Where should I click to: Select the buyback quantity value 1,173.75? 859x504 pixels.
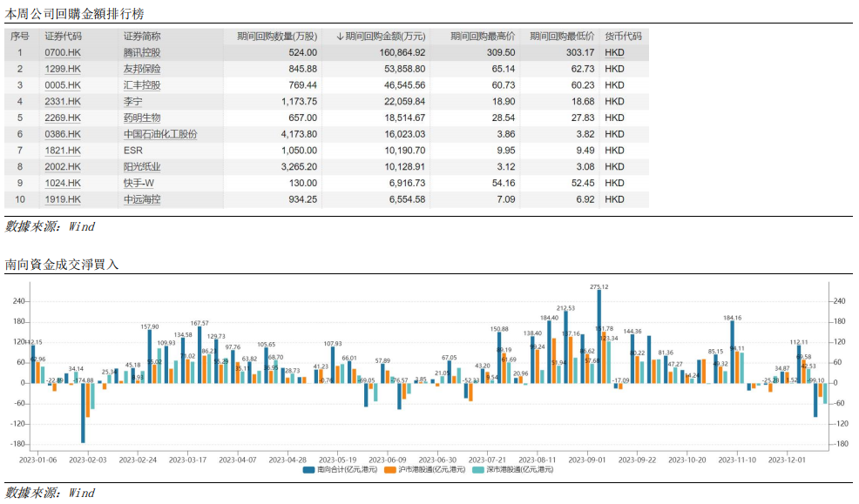pos(299,102)
